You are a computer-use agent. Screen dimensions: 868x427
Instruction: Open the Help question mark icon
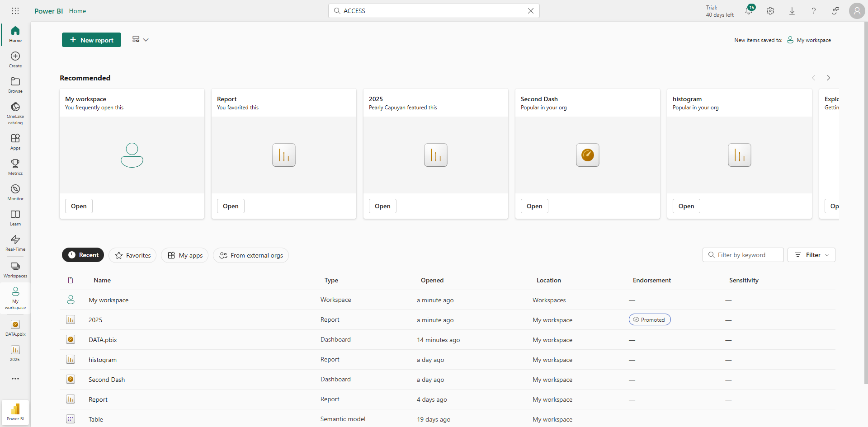coord(814,11)
